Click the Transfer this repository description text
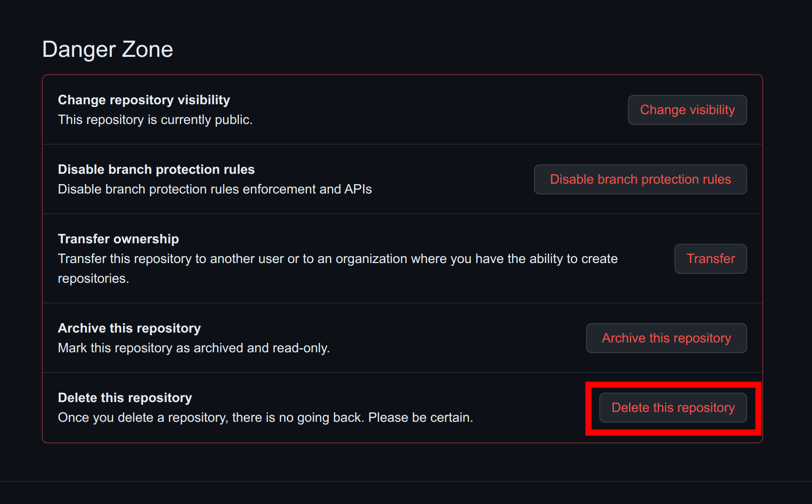This screenshot has width=812, height=504. click(x=338, y=259)
